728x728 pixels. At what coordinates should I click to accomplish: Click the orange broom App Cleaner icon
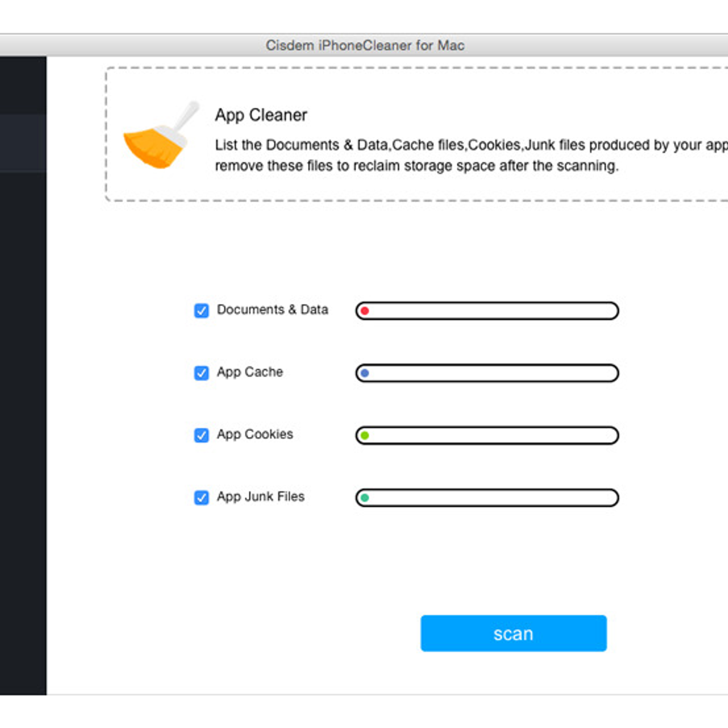(x=162, y=135)
